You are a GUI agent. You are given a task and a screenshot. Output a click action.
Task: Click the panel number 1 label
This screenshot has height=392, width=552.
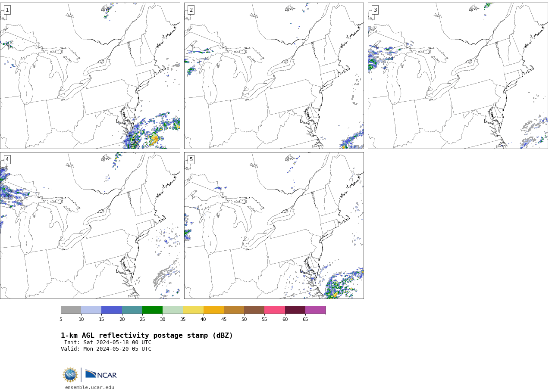(7, 10)
